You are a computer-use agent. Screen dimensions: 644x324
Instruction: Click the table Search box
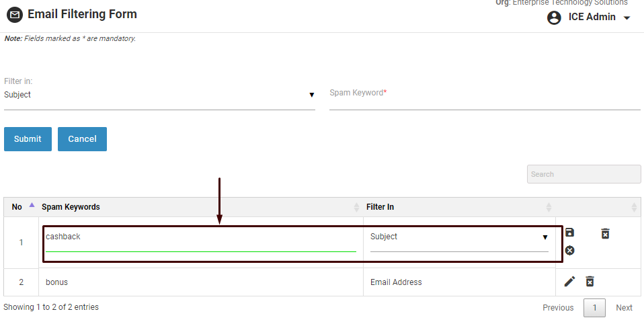tap(583, 174)
